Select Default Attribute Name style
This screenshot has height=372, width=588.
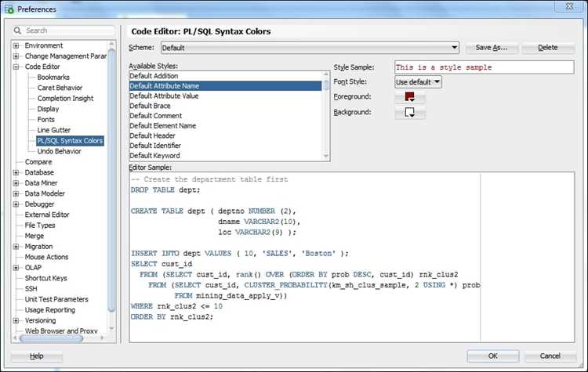tap(225, 86)
